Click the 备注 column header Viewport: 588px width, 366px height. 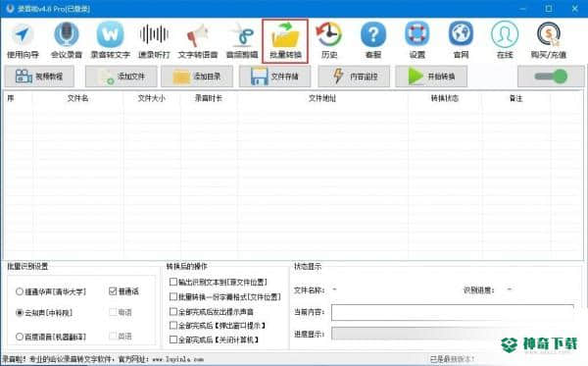click(516, 98)
